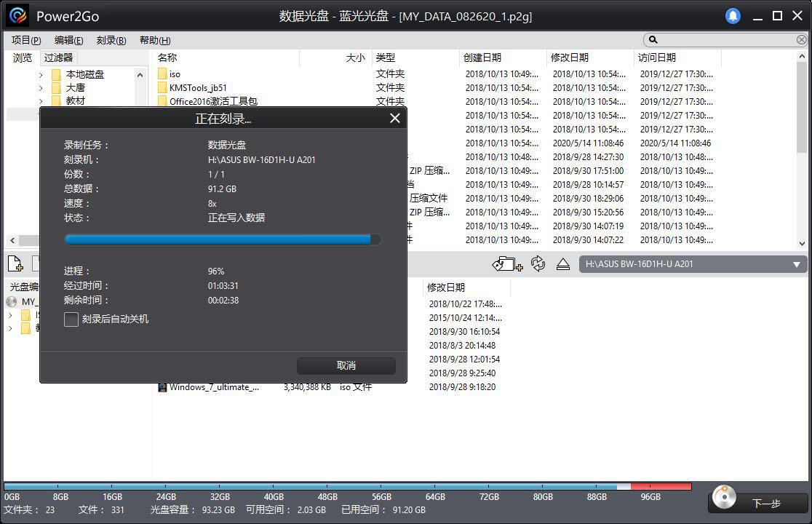Viewport: 812px width, 524px height.
Task: Click the 本地磁盘 folder icon
Action: click(57, 74)
